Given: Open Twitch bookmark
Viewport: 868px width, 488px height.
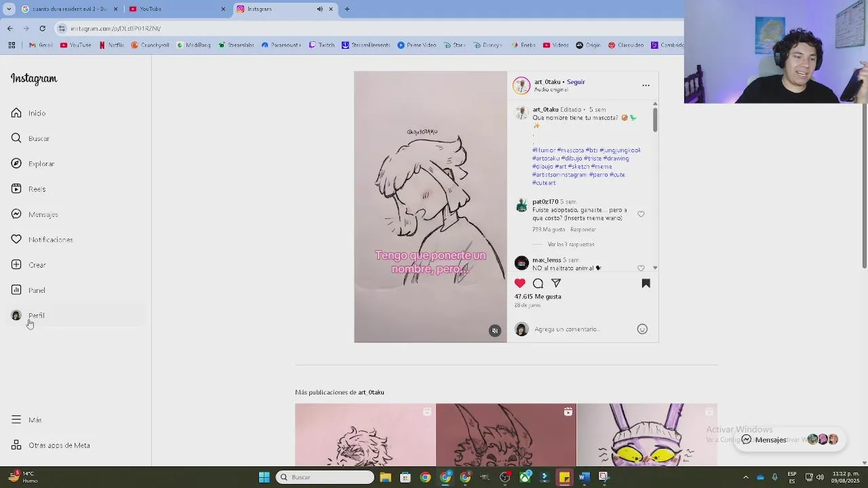Looking at the screenshot, I should tap(321, 45).
